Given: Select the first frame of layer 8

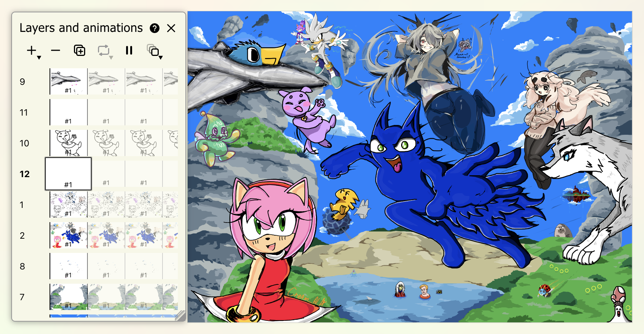Looking at the screenshot, I should pos(69,266).
